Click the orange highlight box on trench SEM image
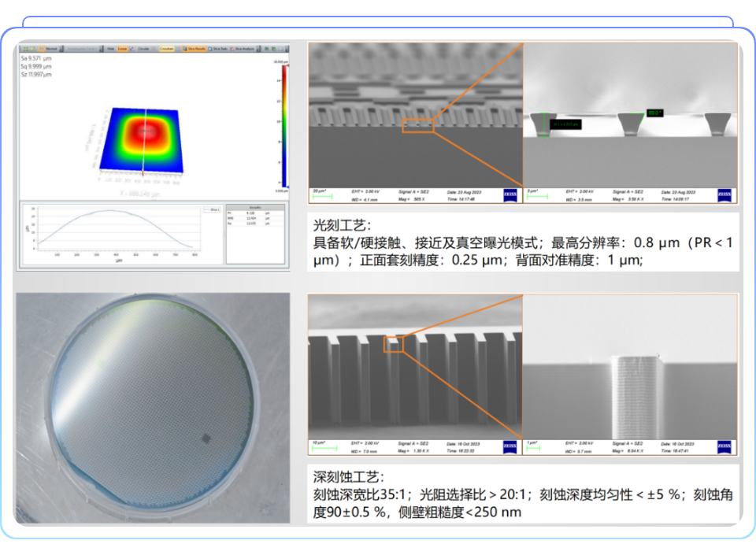This screenshot has height=555, width=756. (394, 344)
